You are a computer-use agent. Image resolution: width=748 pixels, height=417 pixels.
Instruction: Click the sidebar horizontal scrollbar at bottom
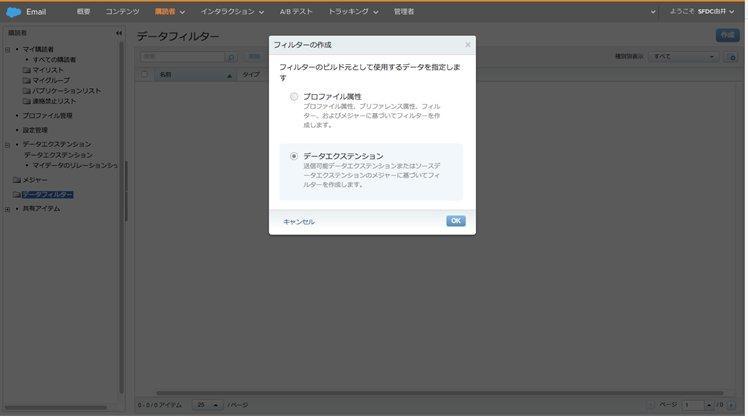[x=55, y=407]
